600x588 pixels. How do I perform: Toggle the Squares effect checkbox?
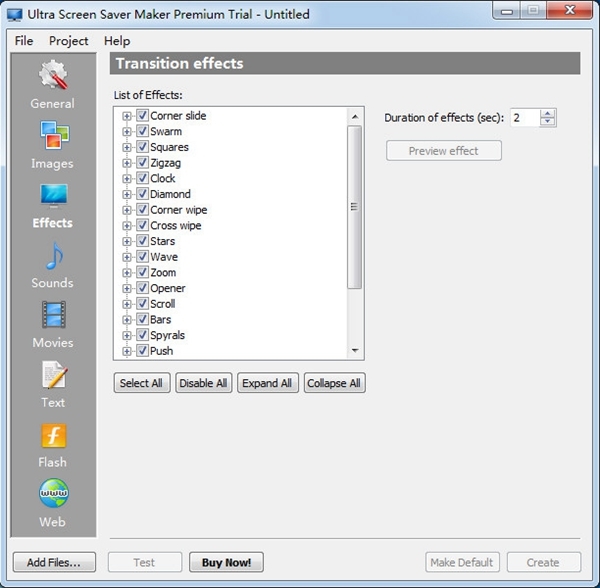click(142, 147)
